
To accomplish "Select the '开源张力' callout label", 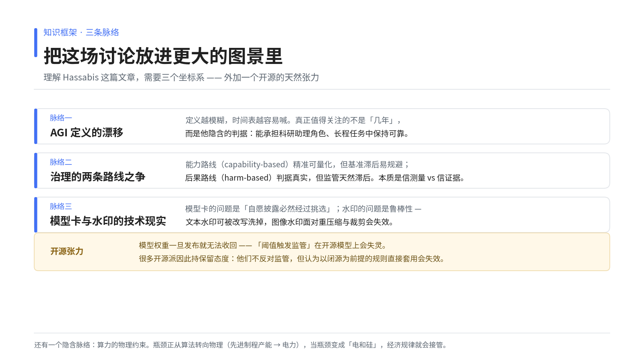I will click(67, 251).
